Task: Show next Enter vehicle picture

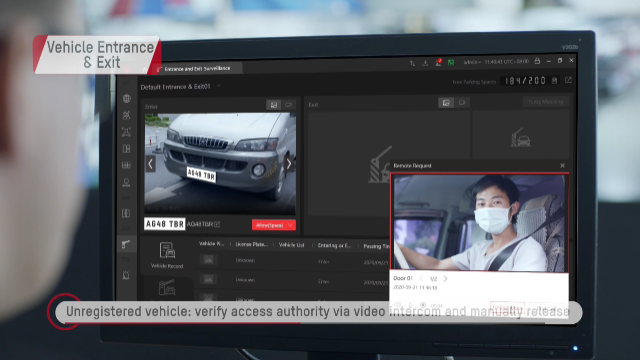Action: [289, 164]
